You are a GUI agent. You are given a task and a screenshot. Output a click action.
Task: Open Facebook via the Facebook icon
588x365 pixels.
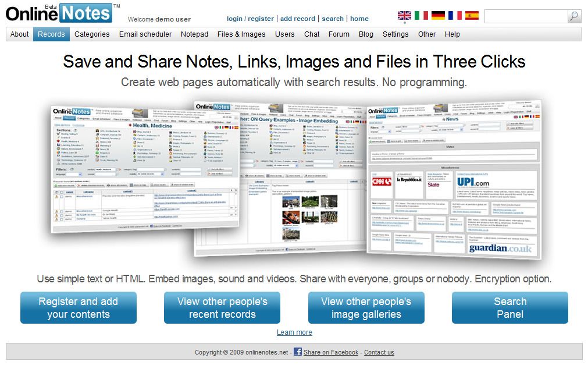[x=297, y=352]
